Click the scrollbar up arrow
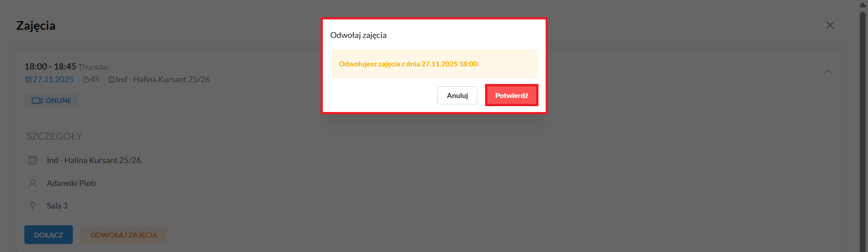Image resolution: width=868 pixels, height=252 pixels. point(863,5)
